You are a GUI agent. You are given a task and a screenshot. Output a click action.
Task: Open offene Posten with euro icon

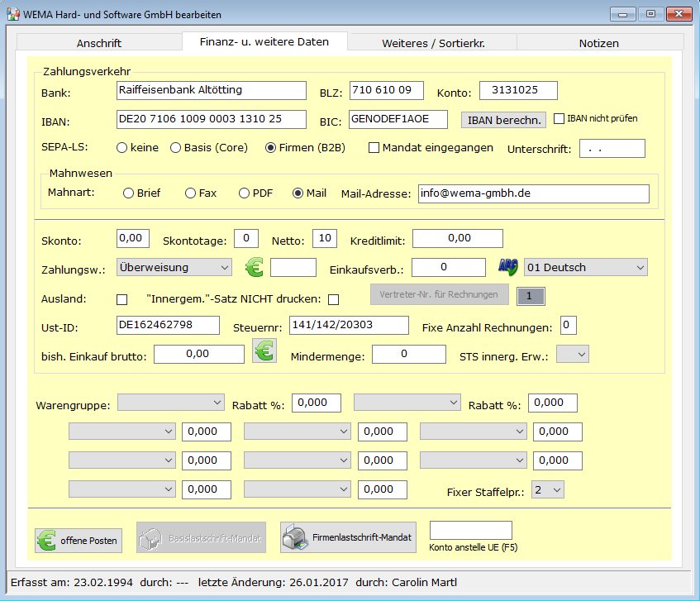(x=78, y=540)
